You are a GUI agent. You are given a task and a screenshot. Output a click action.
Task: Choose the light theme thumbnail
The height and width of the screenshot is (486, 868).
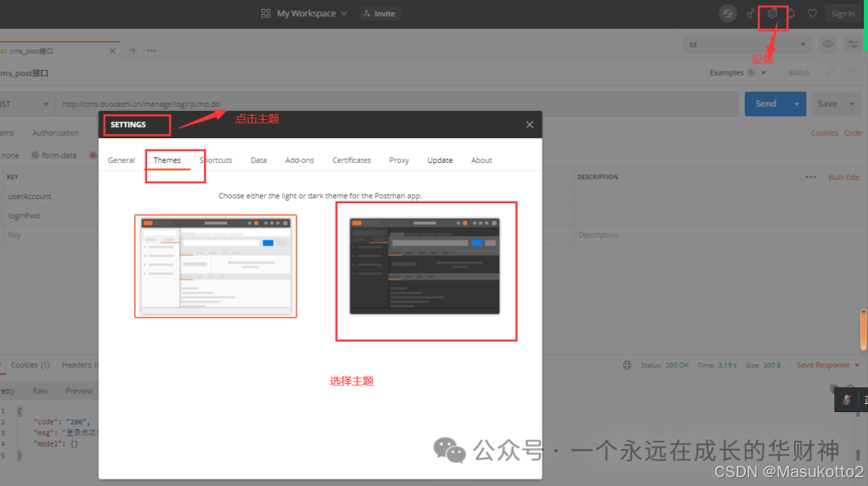point(215,266)
